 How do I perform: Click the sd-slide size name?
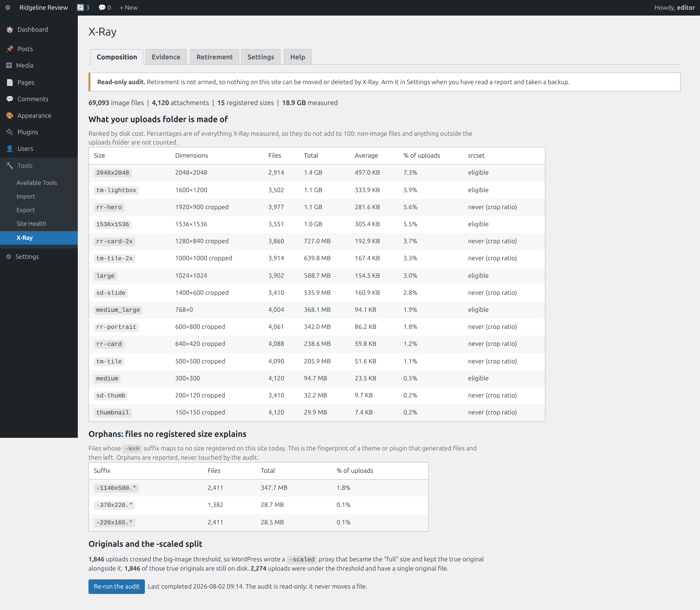point(111,293)
